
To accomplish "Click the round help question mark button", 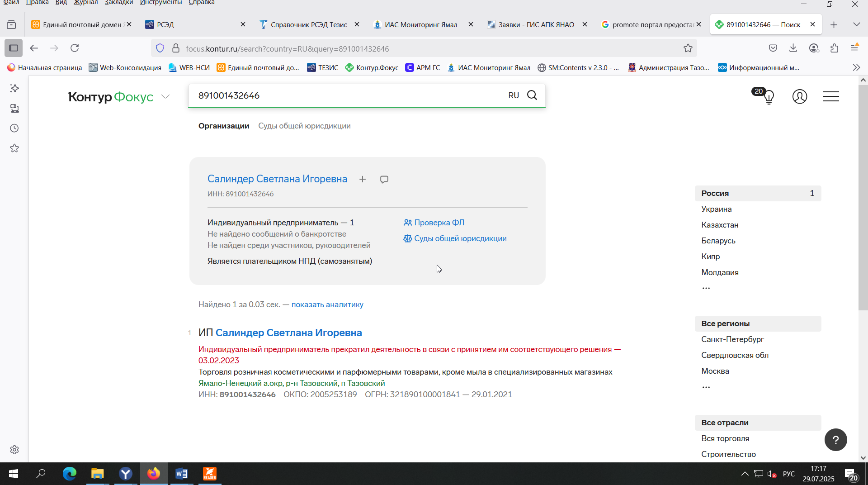I will pyautogui.click(x=836, y=440).
